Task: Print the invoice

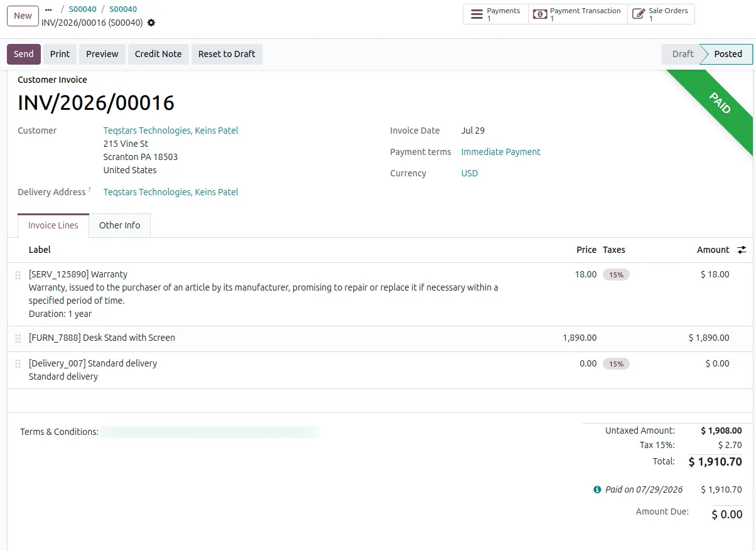Action: tap(60, 54)
